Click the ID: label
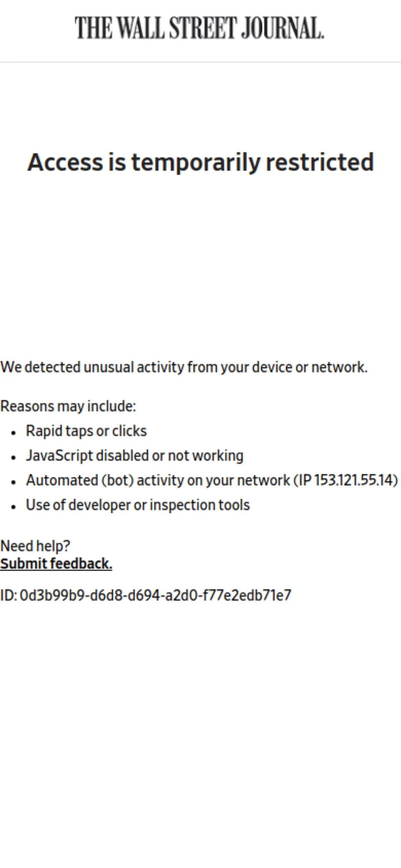Screen dimensions: 401x868 click(x=9, y=595)
